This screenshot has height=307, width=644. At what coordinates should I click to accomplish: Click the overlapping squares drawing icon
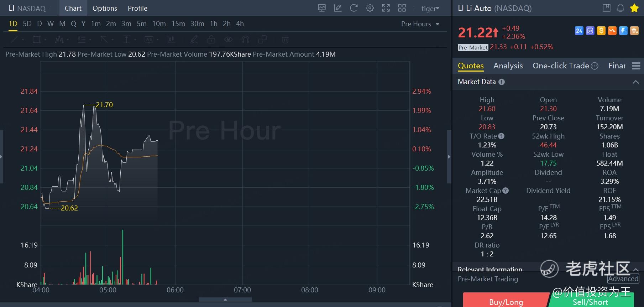point(262,39)
